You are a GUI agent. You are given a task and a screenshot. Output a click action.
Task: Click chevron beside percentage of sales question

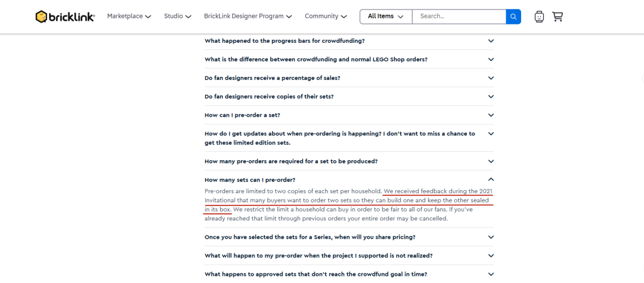(491, 78)
